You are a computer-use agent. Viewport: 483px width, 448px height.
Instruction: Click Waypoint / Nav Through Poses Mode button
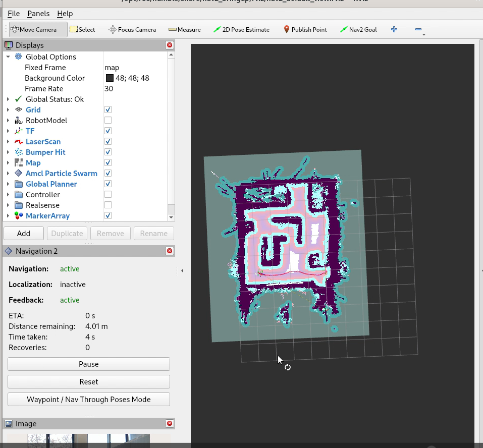tap(89, 400)
